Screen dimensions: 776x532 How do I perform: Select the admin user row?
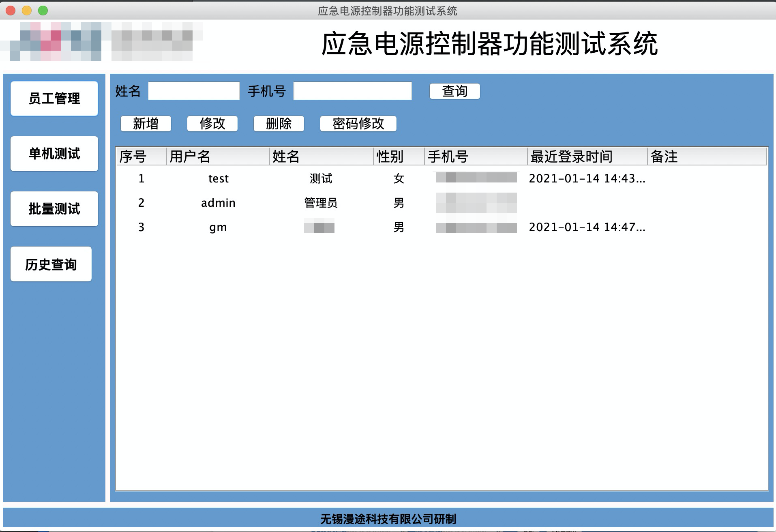pyautogui.click(x=218, y=203)
